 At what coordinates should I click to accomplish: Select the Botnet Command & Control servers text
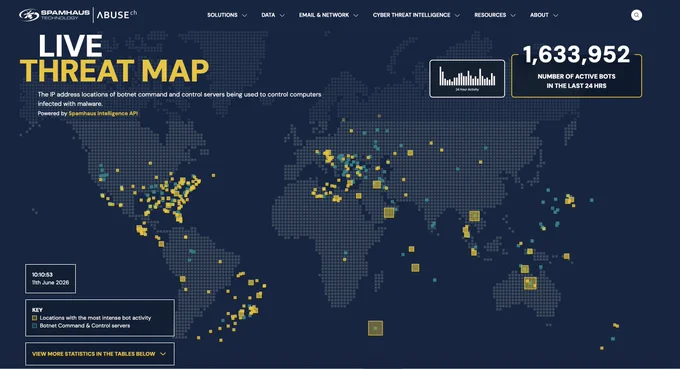click(x=85, y=326)
